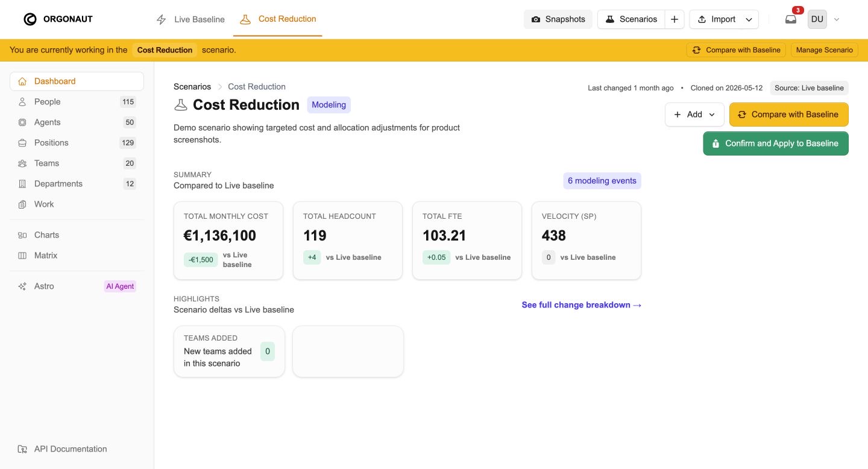Click the red notification badge showing 3

(x=797, y=10)
